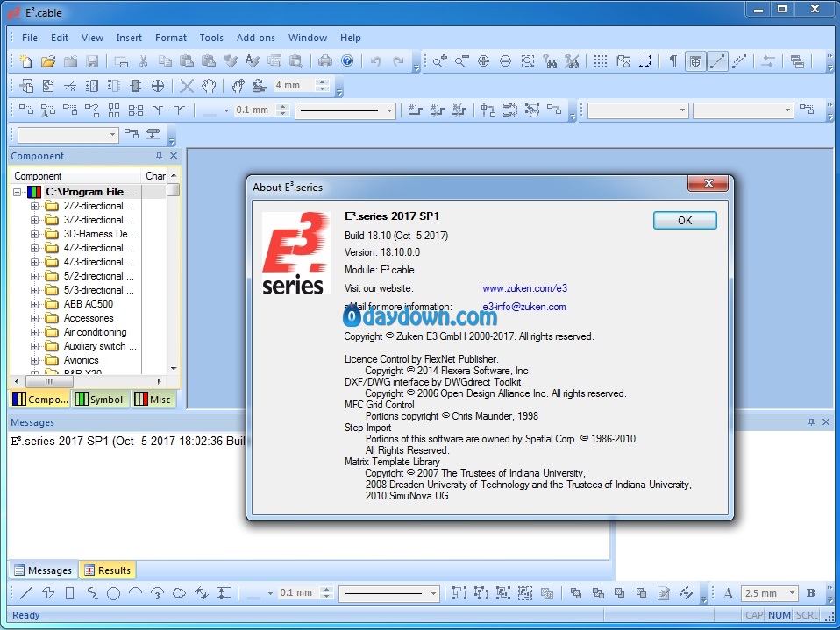The width and height of the screenshot is (840, 630).
Task: Close the Messages panel
Action: click(826, 422)
